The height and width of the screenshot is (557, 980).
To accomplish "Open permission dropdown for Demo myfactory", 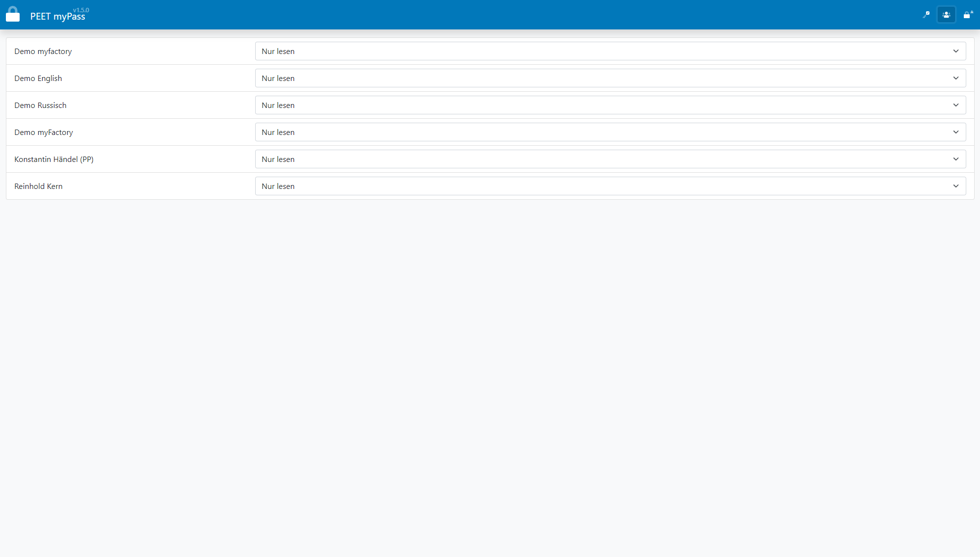I will coord(610,51).
